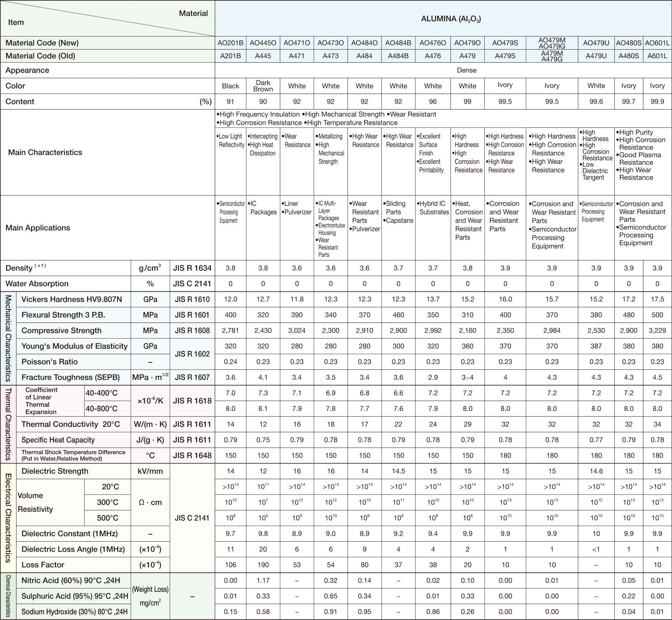Select the 14.5 dielectric strength value
Viewport: 672px width, 620px height.
[398, 471]
